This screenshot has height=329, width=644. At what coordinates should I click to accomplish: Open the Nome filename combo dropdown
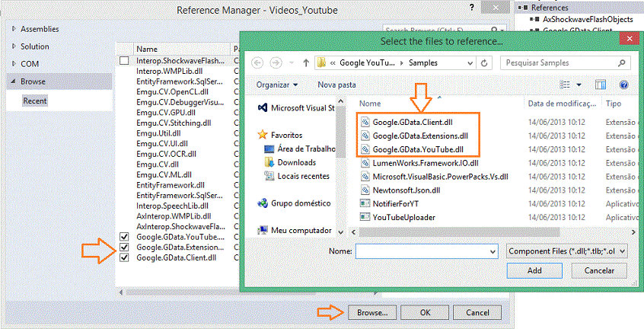click(x=493, y=251)
